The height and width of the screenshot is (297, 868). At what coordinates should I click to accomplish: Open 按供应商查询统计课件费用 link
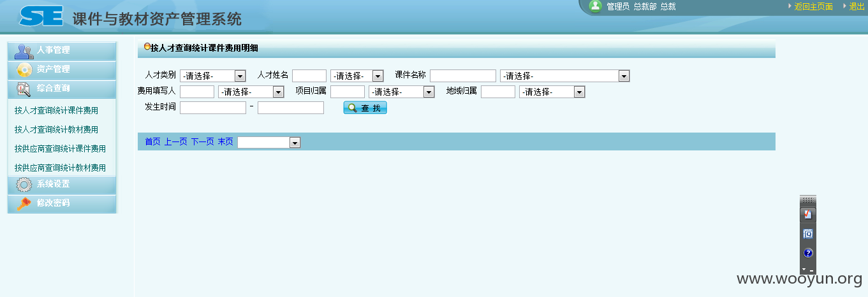coord(60,148)
